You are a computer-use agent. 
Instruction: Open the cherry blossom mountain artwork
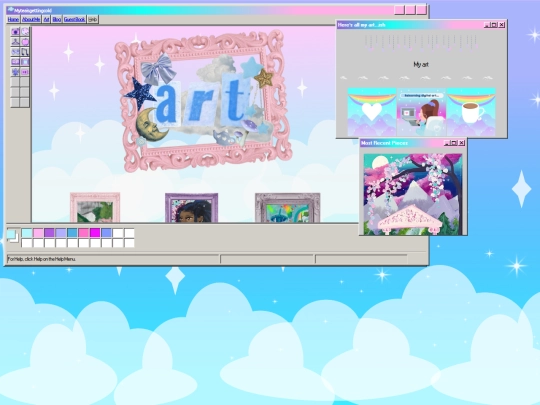coord(413,194)
